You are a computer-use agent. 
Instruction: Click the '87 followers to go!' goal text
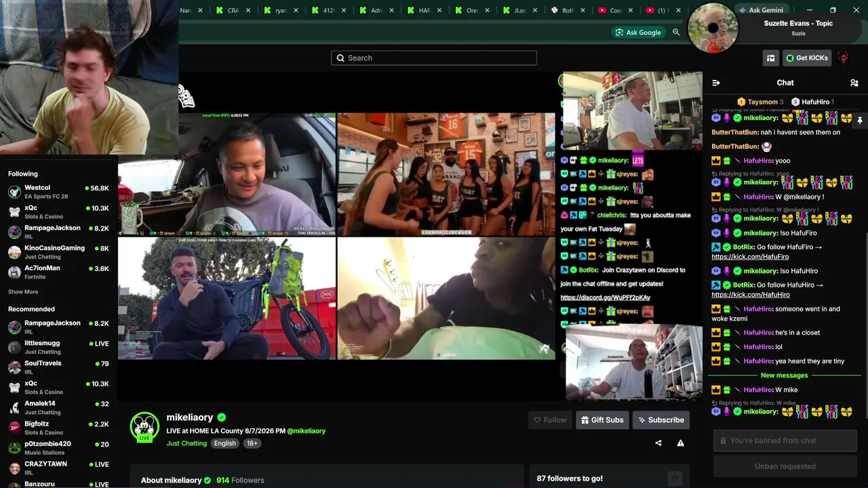click(x=570, y=479)
